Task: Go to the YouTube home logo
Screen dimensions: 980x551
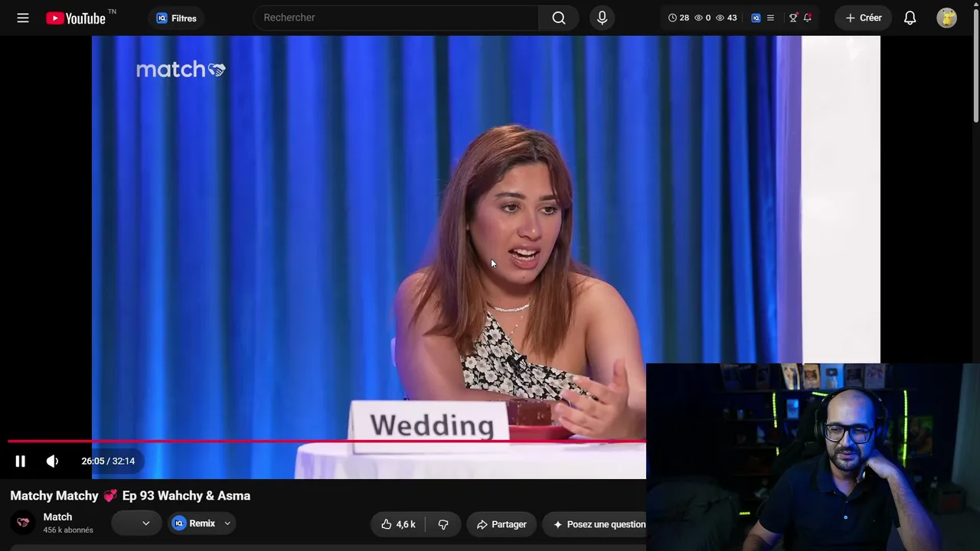Action: pyautogui.click(x=76, y=18)
